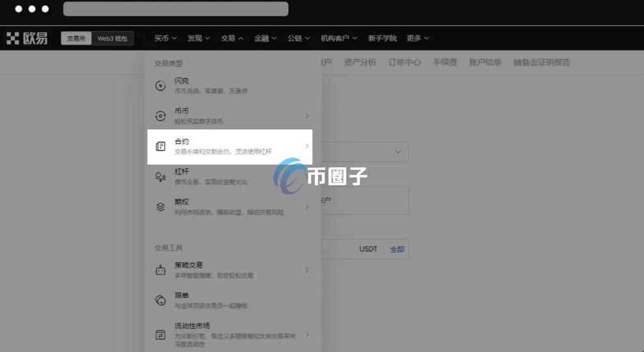Click the USDT amount input field
The height and width of the screenshot is (352, 644).
coord(365,249)
